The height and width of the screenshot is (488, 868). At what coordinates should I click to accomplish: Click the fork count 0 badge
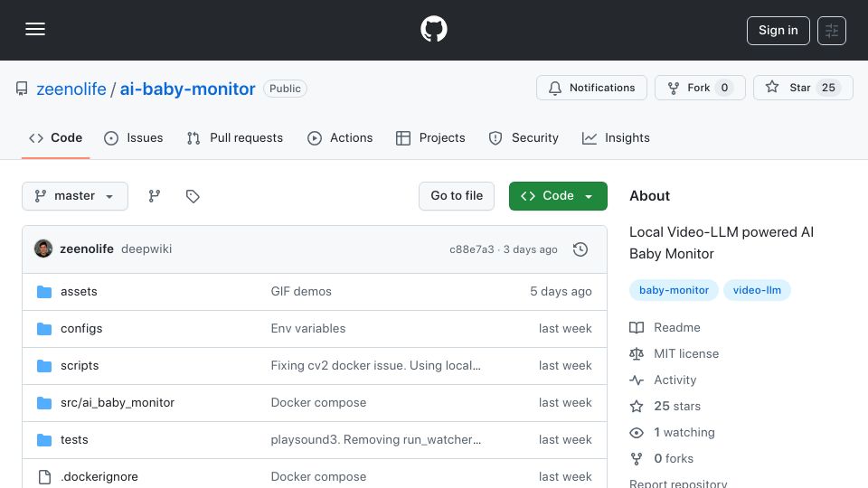[x=724, y=88]
